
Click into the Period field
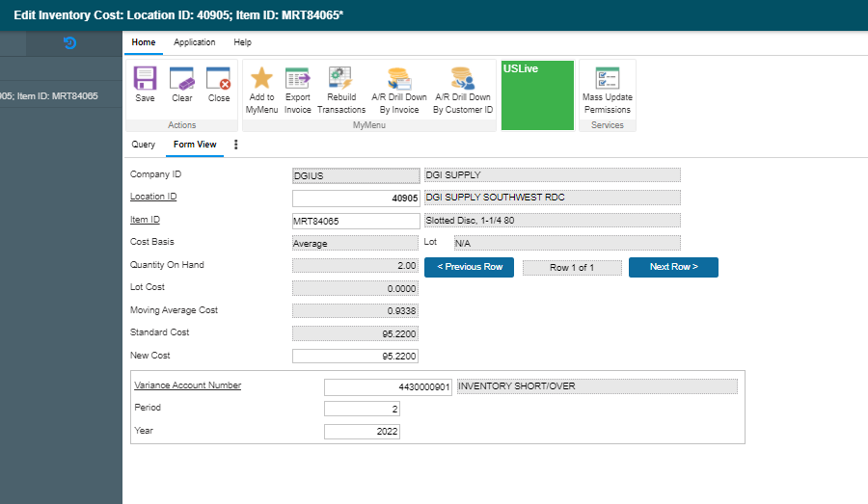[362, 409]
